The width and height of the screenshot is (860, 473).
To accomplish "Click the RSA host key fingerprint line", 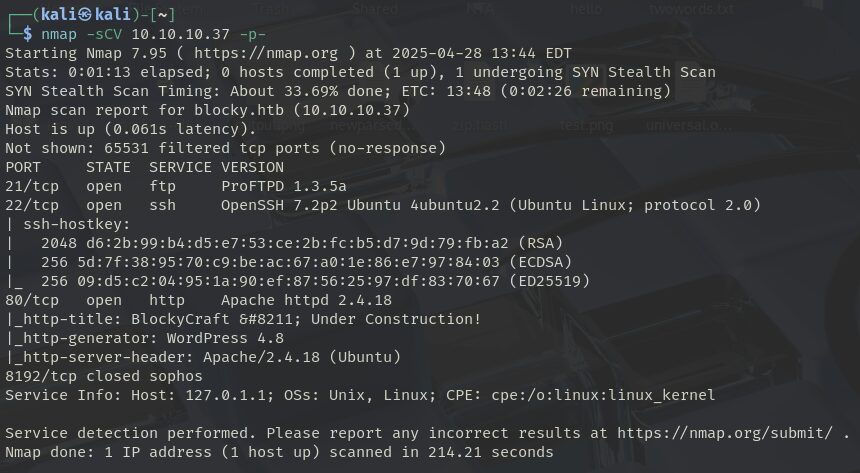I will (x=284, y=243).
